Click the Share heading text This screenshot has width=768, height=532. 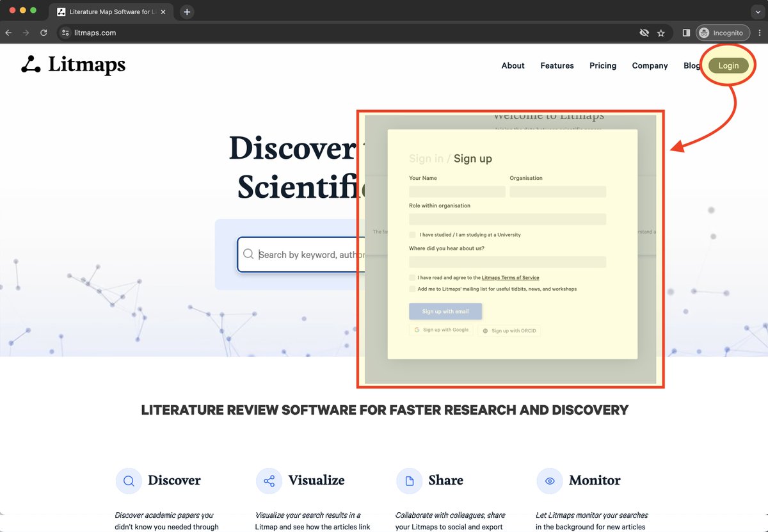click(445, 480)
